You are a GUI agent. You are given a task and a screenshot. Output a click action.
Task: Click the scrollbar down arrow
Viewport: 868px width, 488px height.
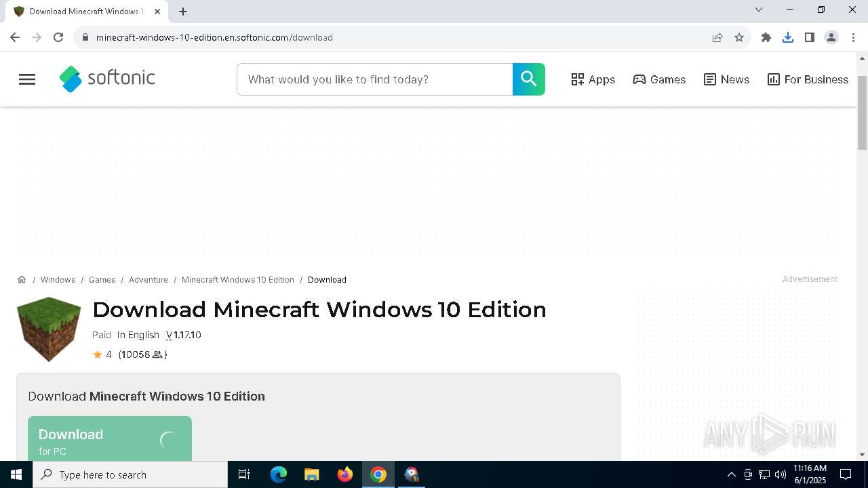click(x=862, y=455)
